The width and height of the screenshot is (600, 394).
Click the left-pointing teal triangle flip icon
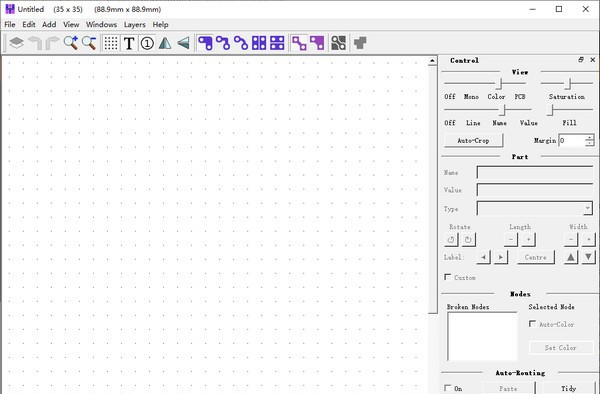[x=183, y=43]
